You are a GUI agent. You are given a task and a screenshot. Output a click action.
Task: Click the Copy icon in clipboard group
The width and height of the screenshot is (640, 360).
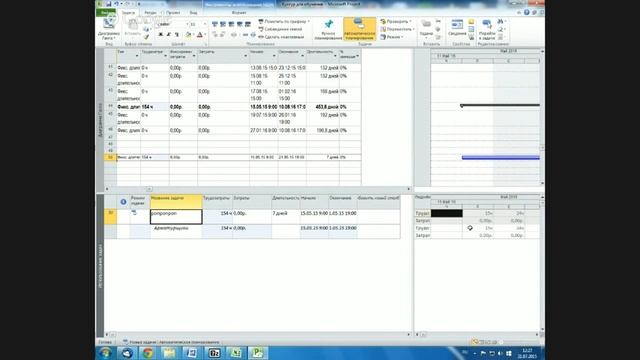click(147, 30)
